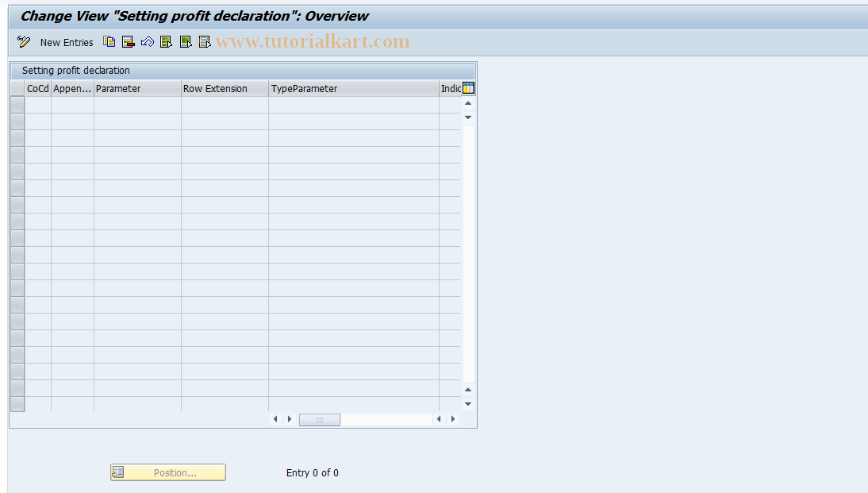The width and height of the screenshot is (868, 493).
Task: Click the Select Block icon
Action: (186, 42)
